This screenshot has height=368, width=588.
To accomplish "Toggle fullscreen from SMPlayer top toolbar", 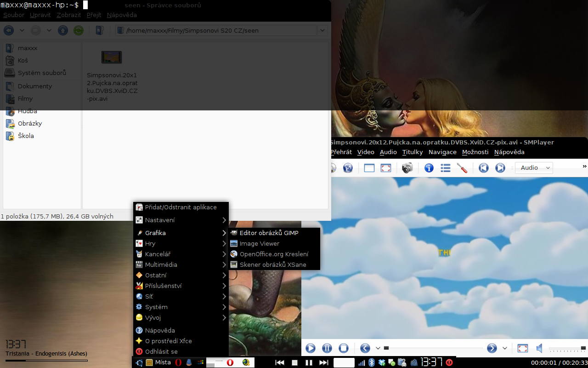I will [x=386, y=168].
